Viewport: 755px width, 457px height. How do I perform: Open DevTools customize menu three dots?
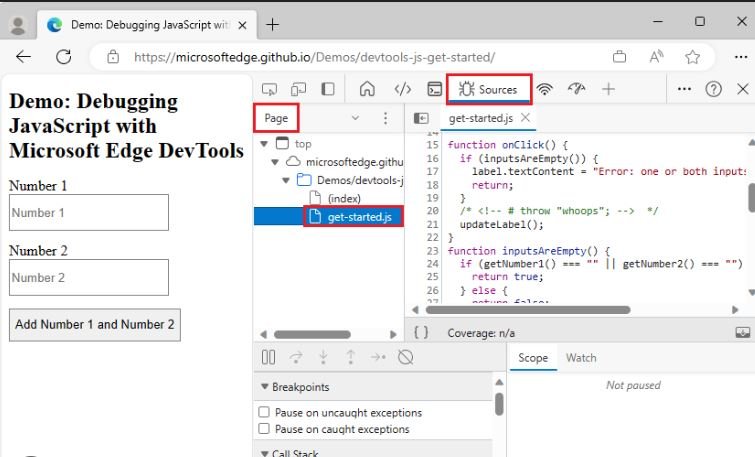(684, 89)
